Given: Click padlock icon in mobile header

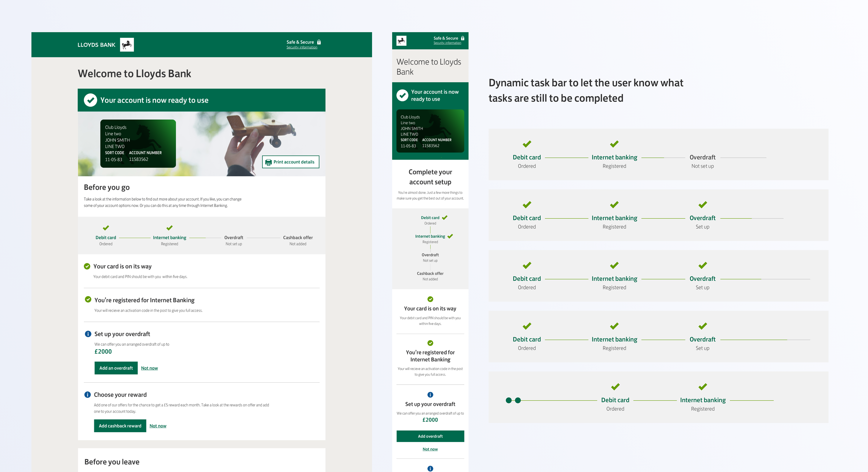Looking at the screenshot, I should coord(463,38).
